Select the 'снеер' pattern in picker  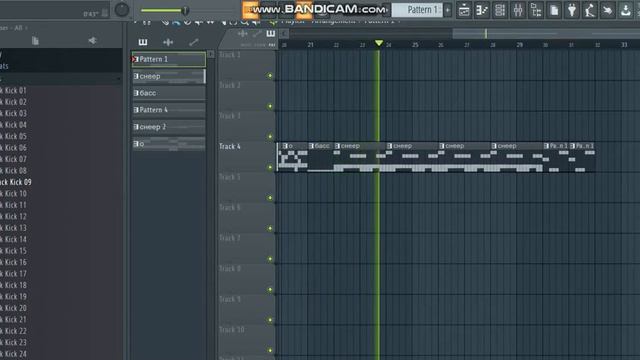coord(169,76)
